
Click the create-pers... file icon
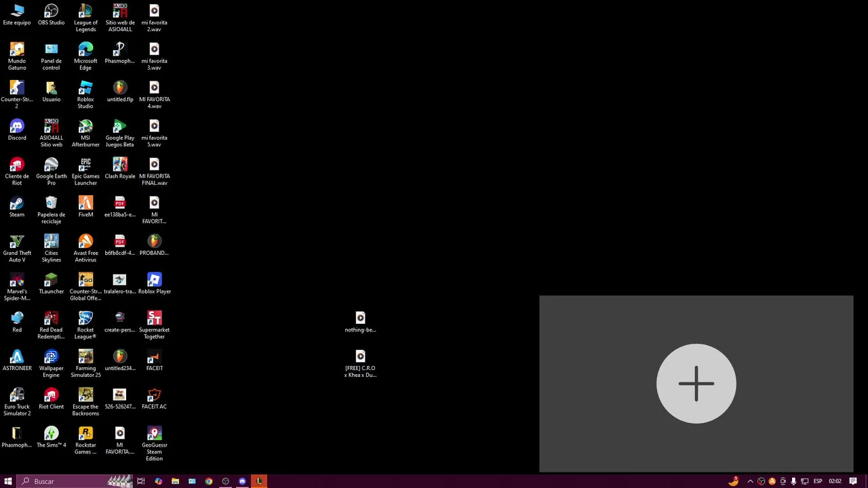point(120,322)
